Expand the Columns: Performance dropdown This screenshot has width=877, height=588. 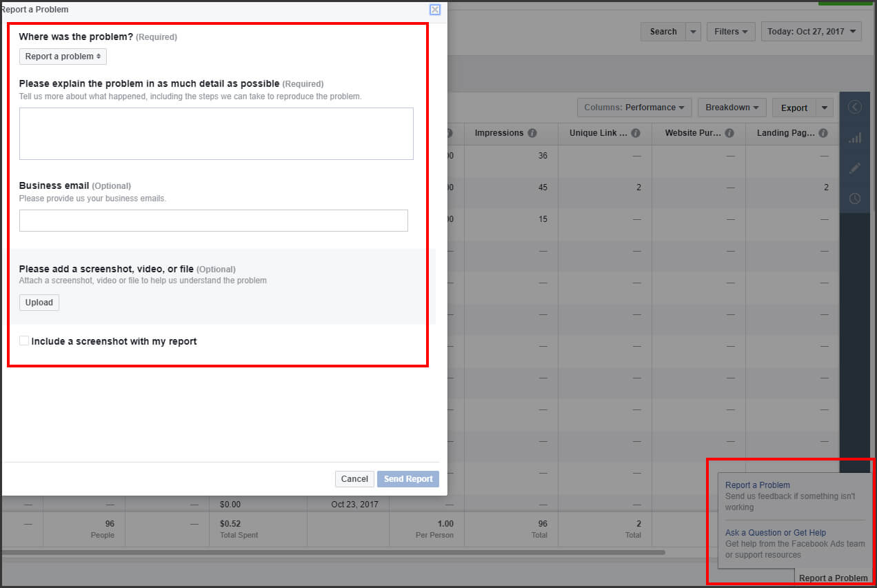634,108
